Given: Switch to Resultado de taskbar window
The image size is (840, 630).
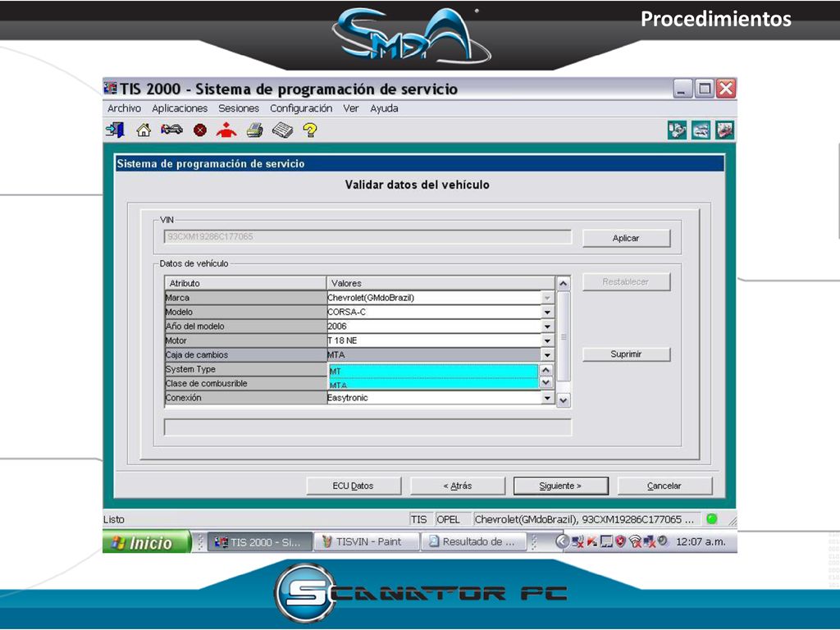Looking at the screenshot, I should [474, 541].
